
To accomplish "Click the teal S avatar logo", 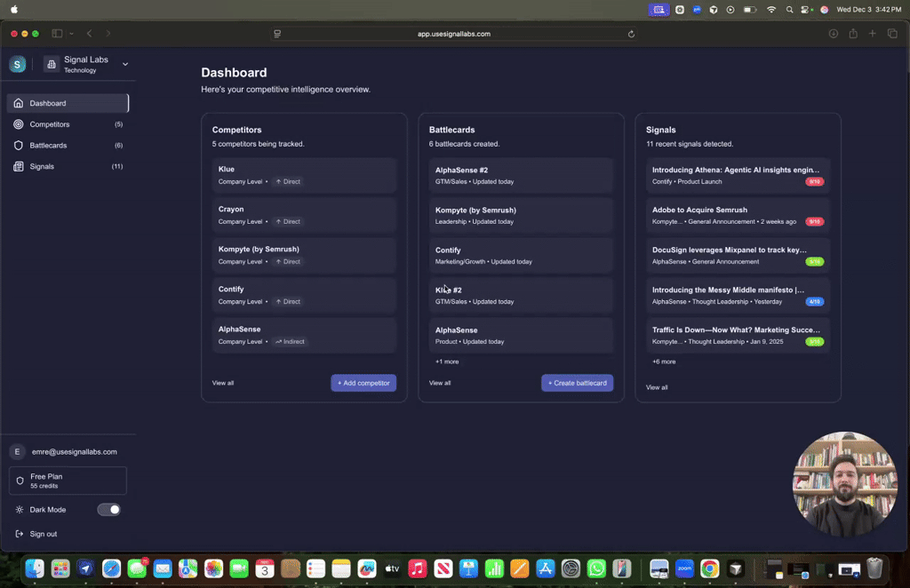I will [18, 64].
